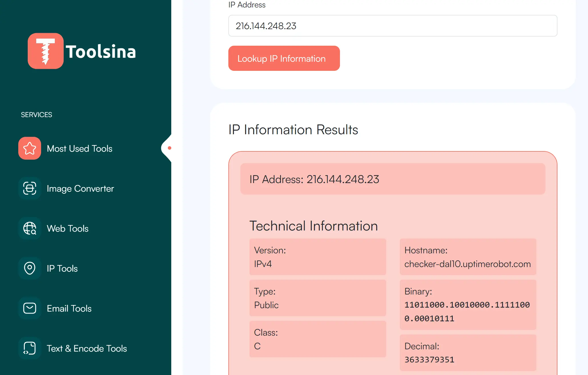This screenshot has height=375, width=588.
Task: Choose Text & Encode Tools label
Action: (87, 348)
